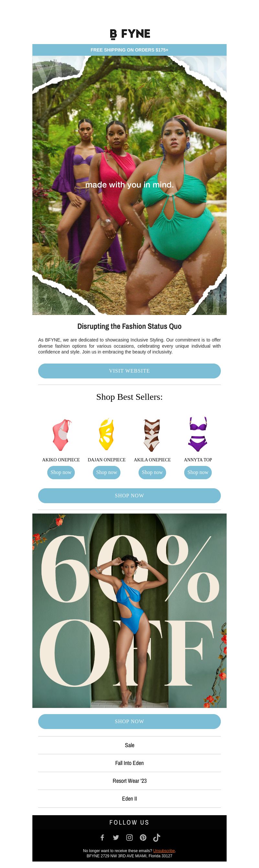Click Shop Now below 60% off banner
Image resolution: width=259 pixels, height=868 pixels.
tap(129, 722)
